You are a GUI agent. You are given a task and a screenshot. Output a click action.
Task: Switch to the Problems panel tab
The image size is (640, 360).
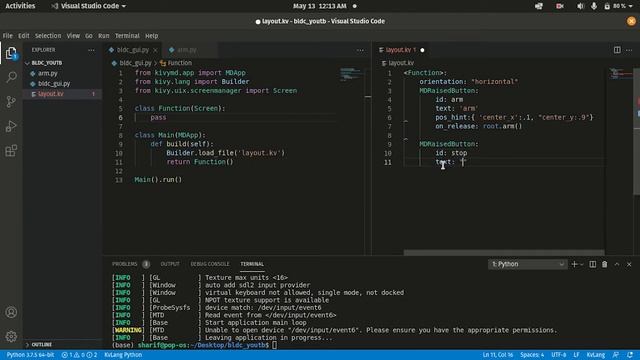tap(124, 264)
